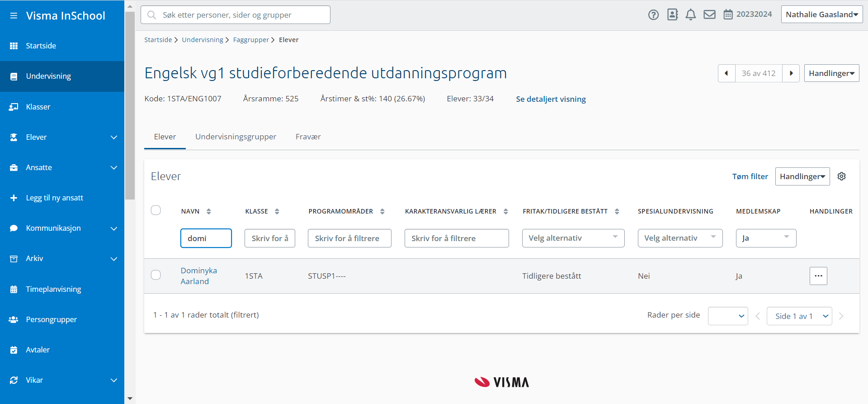The image size is (868, 404).
Task: Open Fritak/tidligere bestått Velg alternativ dropdown
Action: (573, 238)
